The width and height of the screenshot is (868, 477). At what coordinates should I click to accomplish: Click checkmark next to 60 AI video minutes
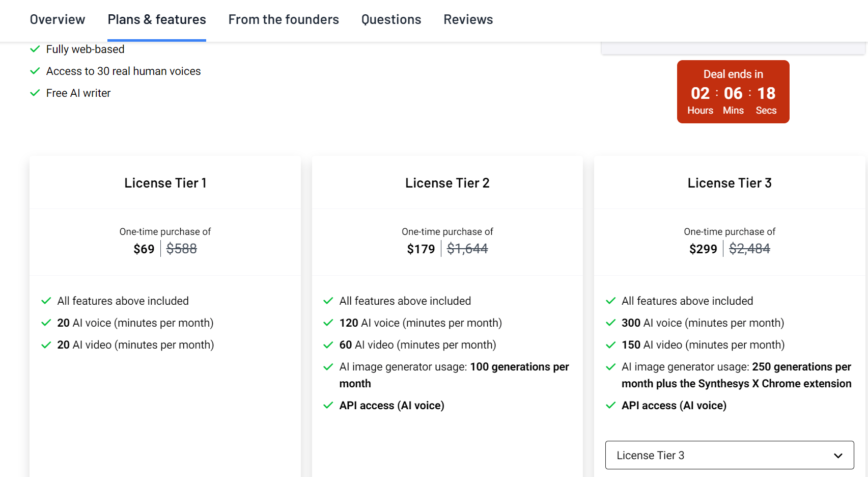[328, 345]
